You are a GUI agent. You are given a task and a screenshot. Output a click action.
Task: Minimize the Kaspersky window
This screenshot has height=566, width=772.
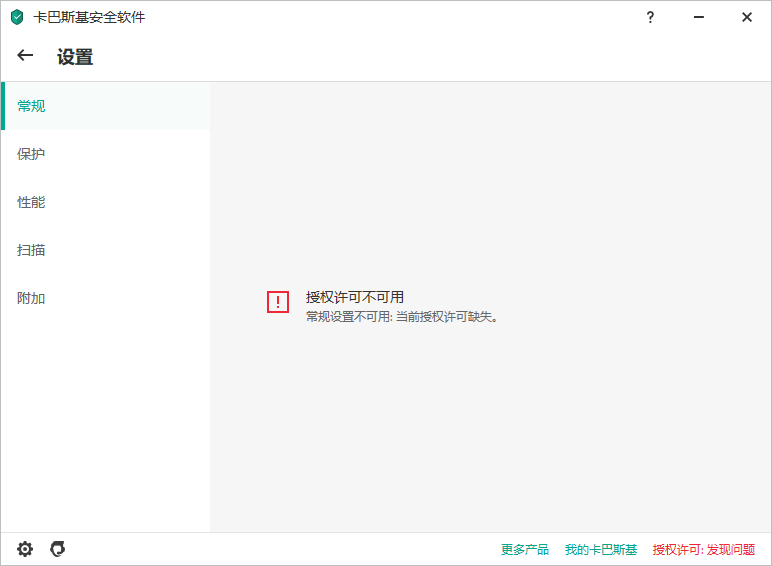click(699, 17)
